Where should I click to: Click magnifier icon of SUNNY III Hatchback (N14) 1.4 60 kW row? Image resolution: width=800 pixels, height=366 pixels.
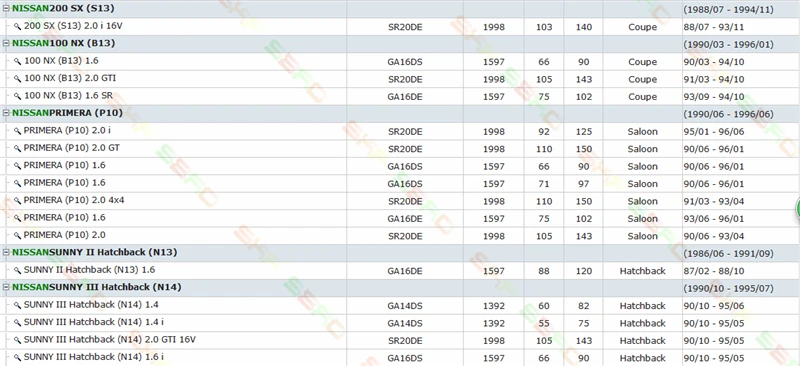tap(17, 305)
